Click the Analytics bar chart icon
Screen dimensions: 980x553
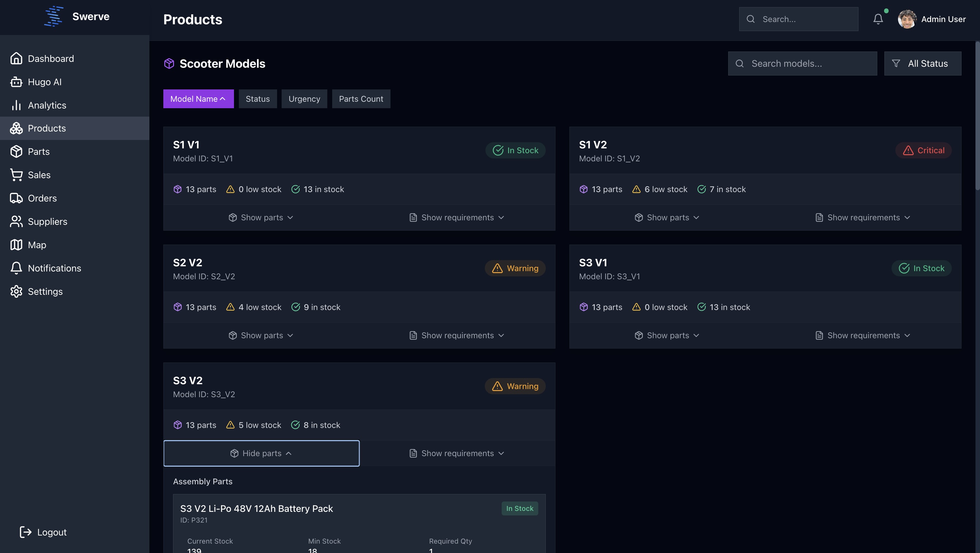tap(16, 105)
